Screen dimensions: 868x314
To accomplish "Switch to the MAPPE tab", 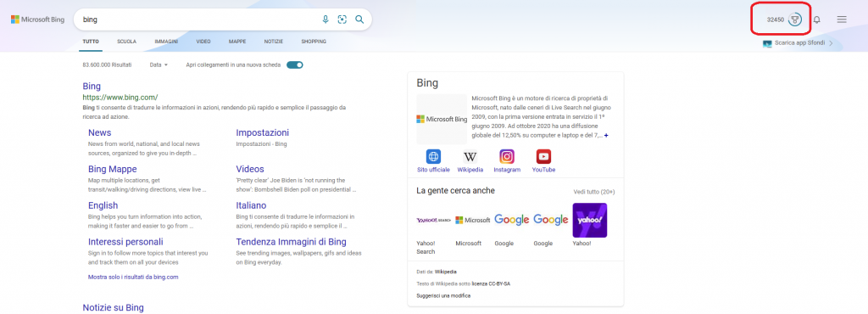I will coord(237,42).
